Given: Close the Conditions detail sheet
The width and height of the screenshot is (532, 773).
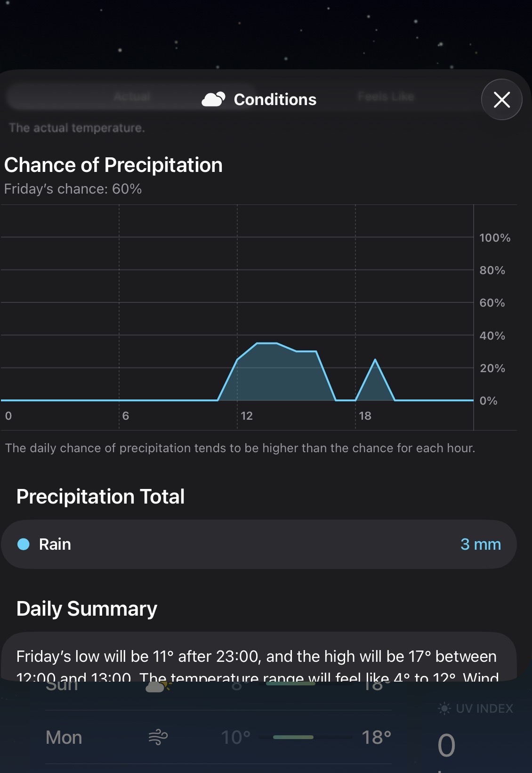Looking at the screenshot, I should tap(501, 99).
